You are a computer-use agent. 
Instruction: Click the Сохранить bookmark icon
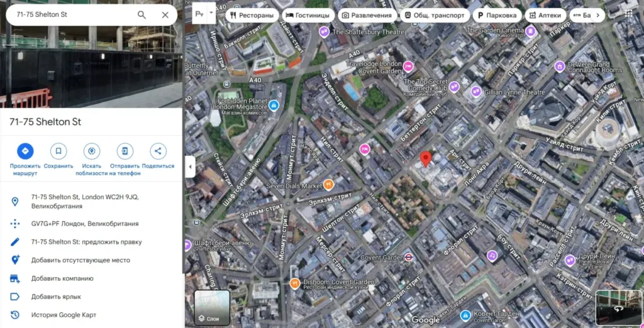(x=58, y=151)
